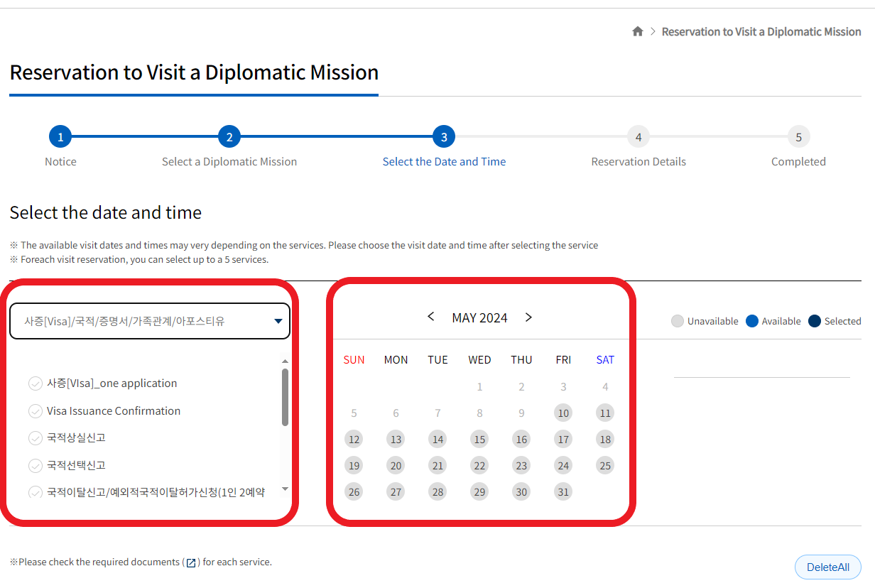
Task: Click the home icon in breadcrumb
Action: pyautogui.click(x=637, y=32)
